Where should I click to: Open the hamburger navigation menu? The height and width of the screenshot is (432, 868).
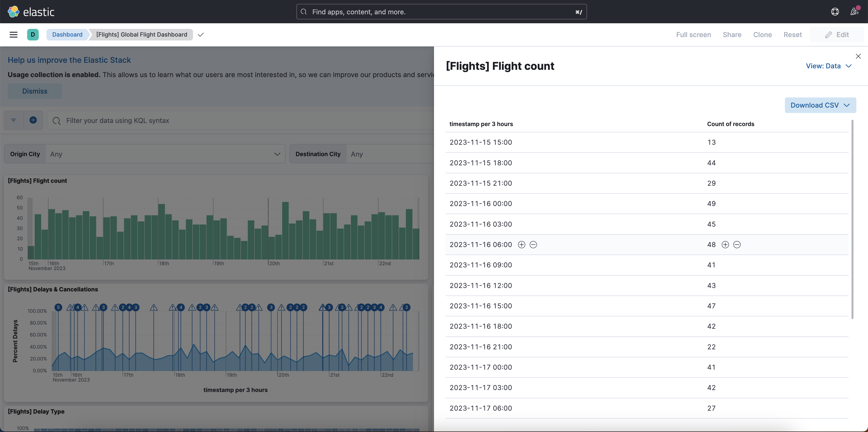click(x=14, y=35)
